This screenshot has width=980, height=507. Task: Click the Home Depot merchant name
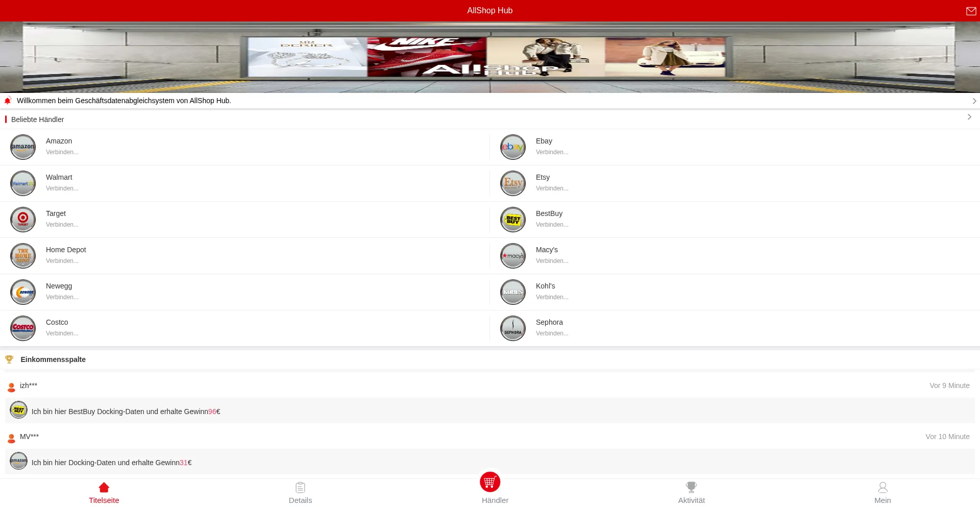(66, 250)
